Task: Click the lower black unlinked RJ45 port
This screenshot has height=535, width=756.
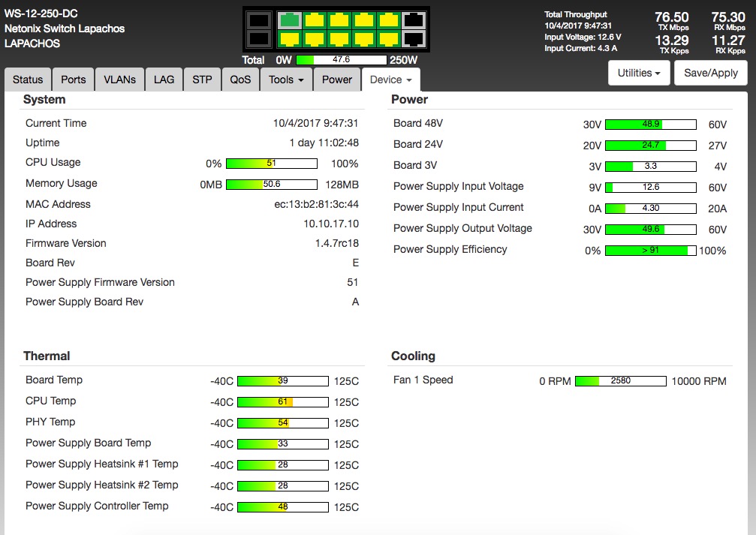Action: pos(413,38)
